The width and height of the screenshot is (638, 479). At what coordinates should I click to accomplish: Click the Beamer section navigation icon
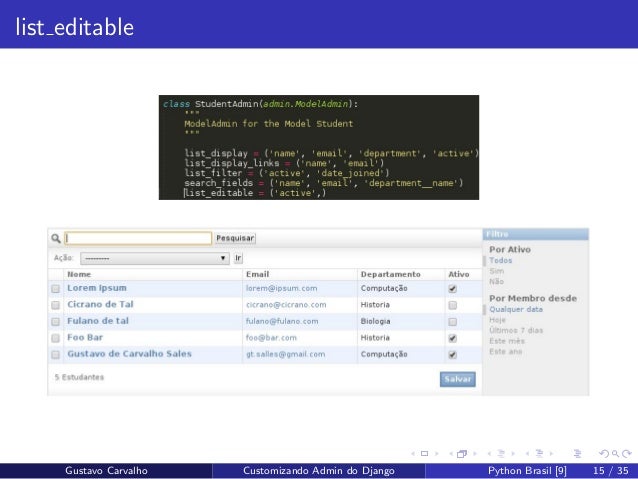(539, 453)
